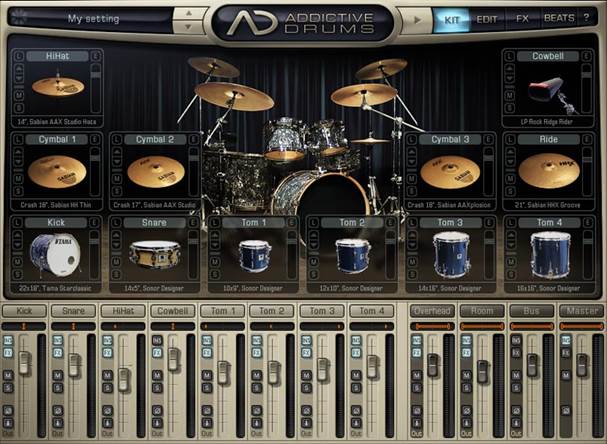Solo the Room mixer channel
Screen dimensions: 607x444
[466, 388]
